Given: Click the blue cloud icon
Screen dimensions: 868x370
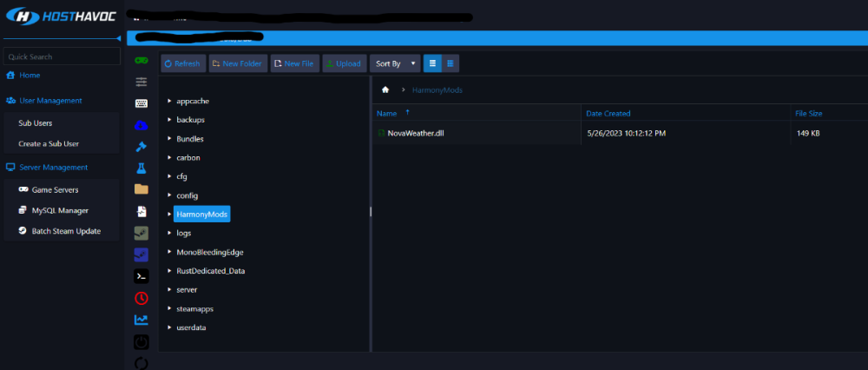Looking at the screenshot, I should 141,125.
